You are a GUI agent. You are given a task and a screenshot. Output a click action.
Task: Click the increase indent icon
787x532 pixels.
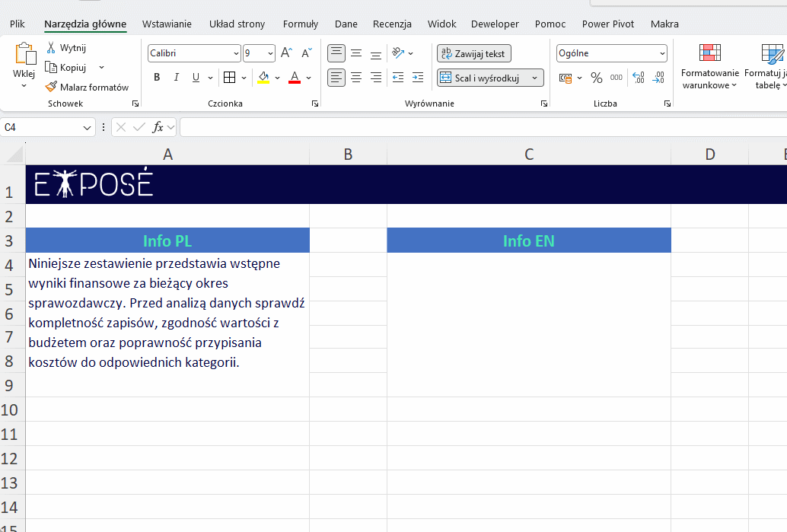417,78
